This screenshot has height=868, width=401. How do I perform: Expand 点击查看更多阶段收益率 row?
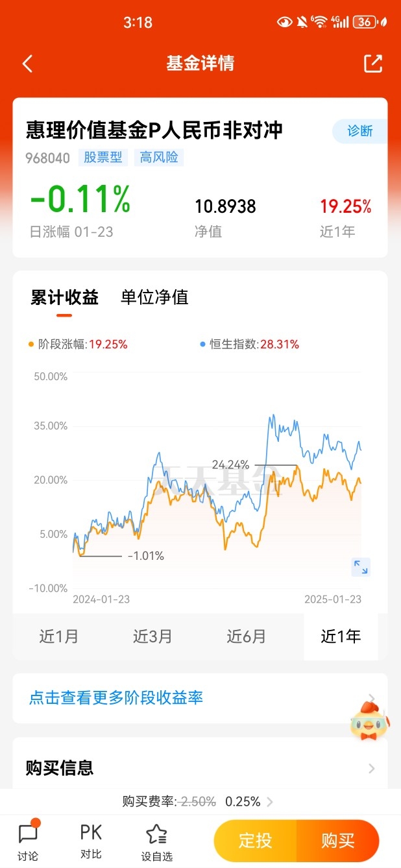point(200,698)
